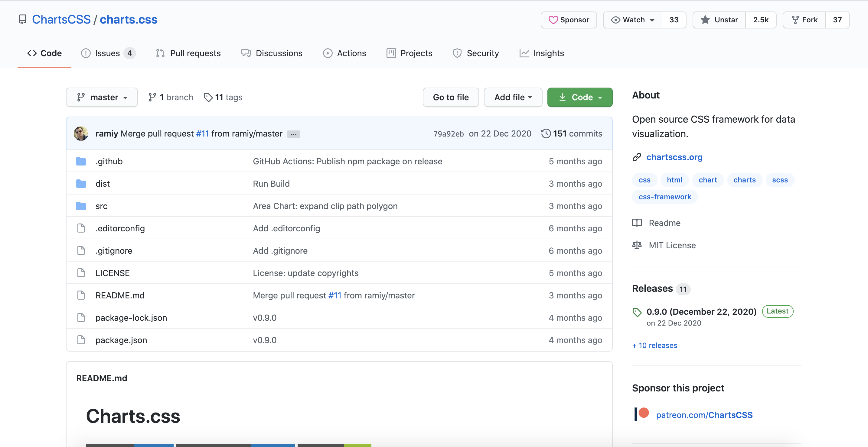This screenshot has width=868, height=447.
Task: Click the MIT License scale icon
Action: [x=637, y=245]
